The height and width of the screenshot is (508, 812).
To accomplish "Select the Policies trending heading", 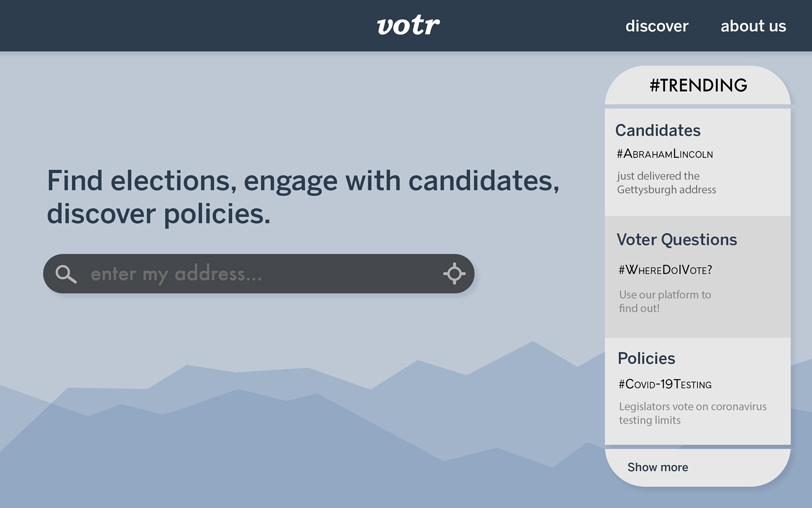I will (646, 359).
